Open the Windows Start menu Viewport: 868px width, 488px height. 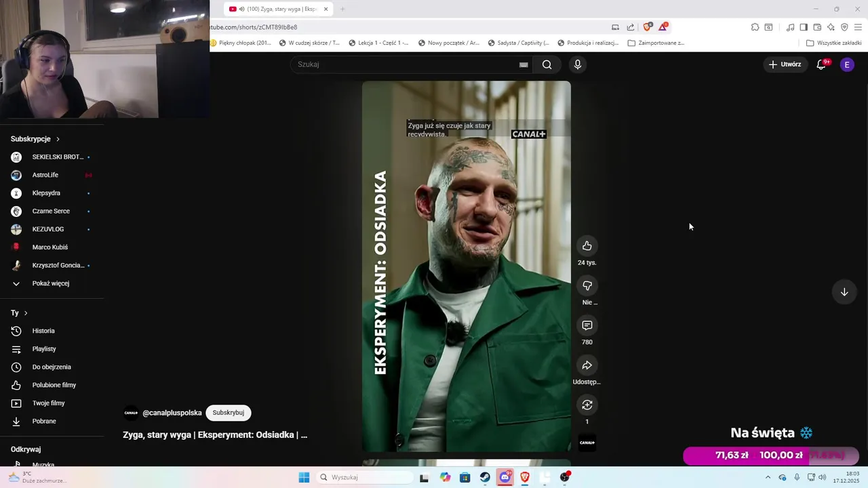pyautogui.click(x=304, y=477)
